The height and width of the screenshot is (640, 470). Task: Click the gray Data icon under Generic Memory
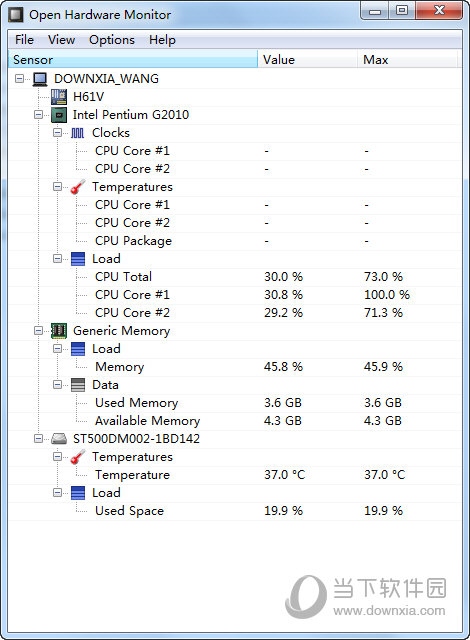78,385
